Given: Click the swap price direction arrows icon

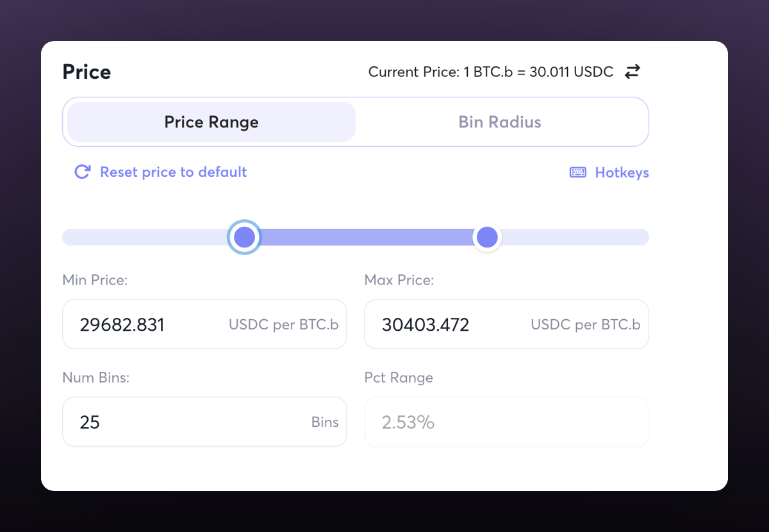Looking at the screenshot, I should coord(633,72).
